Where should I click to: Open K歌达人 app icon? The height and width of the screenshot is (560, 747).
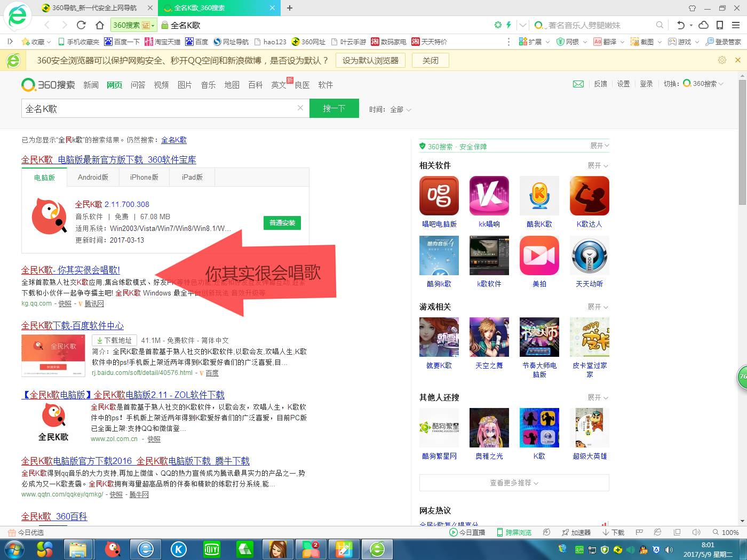coord(590,196)
